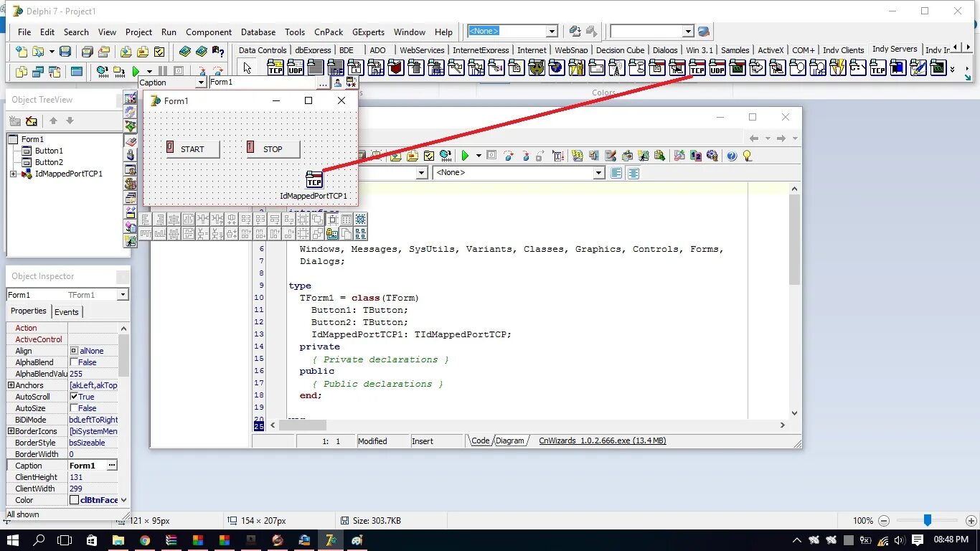Select the arrow pointer in component palette

pos(248,68)
